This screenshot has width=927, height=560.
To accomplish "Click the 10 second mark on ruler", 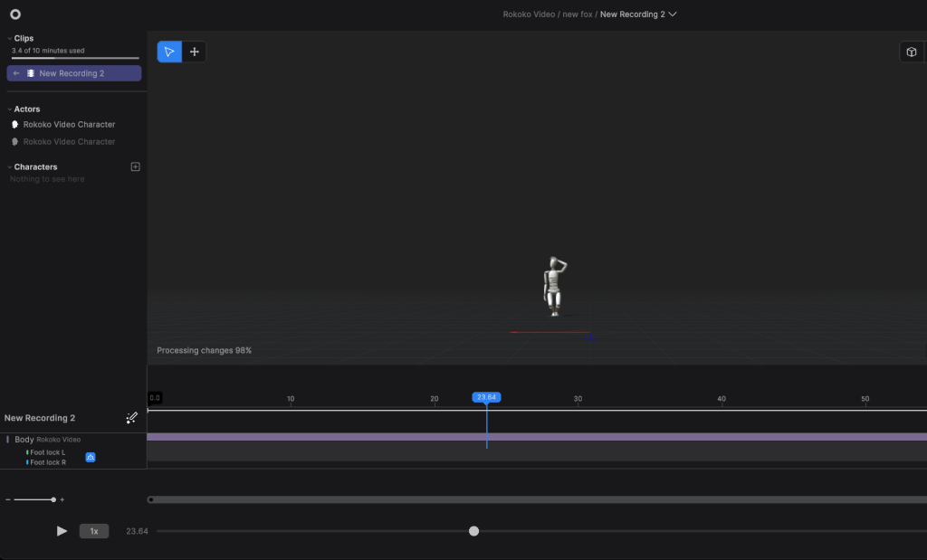I will [x=291, y=399].
